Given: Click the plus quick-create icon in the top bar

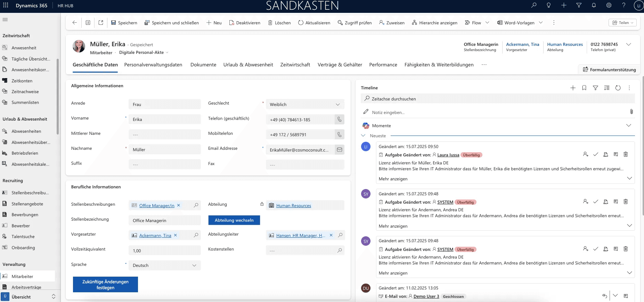Looking at the screenshot, I should (x=564, y=5).
